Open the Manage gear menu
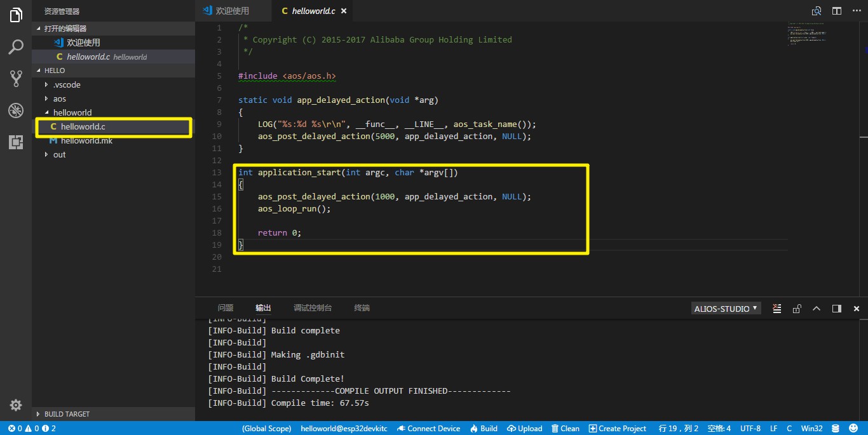868x435 pixels. coord(16,405)
